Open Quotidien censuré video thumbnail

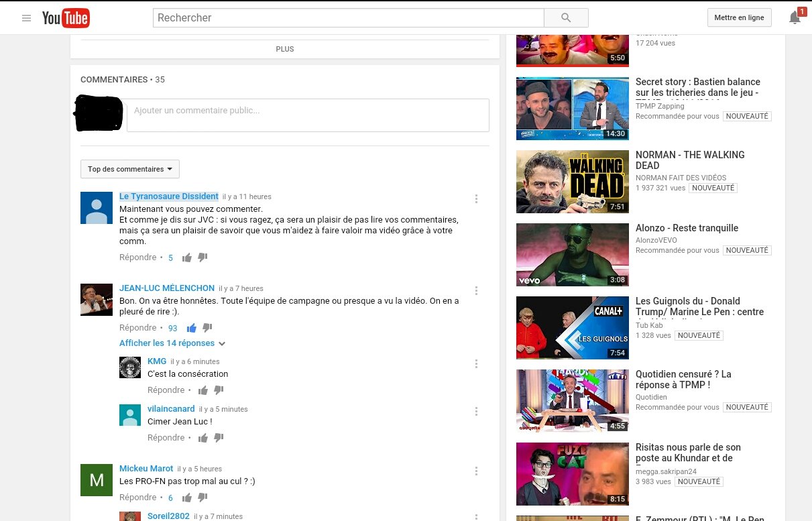[x=573, y=401]
